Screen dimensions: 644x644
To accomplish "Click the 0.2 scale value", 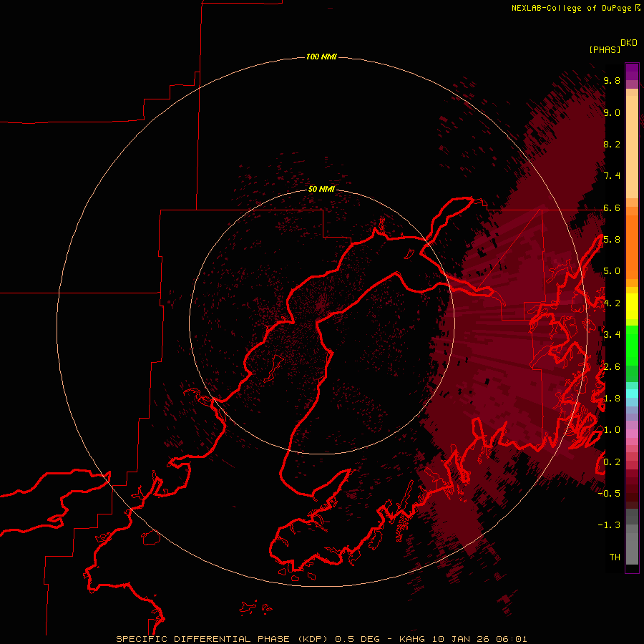I will click(612, 462).
